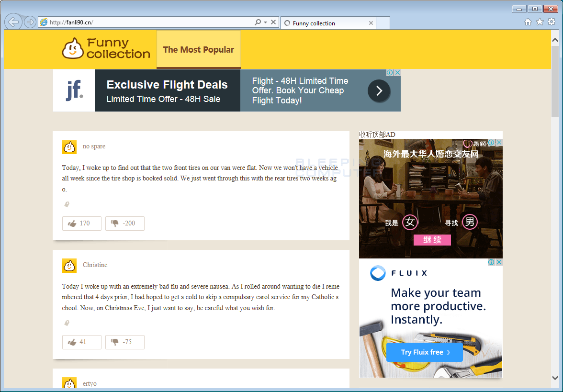Select the Funny collection browser tab
Image resolution: width=563 pixels, height=392 pixels.
328,23
